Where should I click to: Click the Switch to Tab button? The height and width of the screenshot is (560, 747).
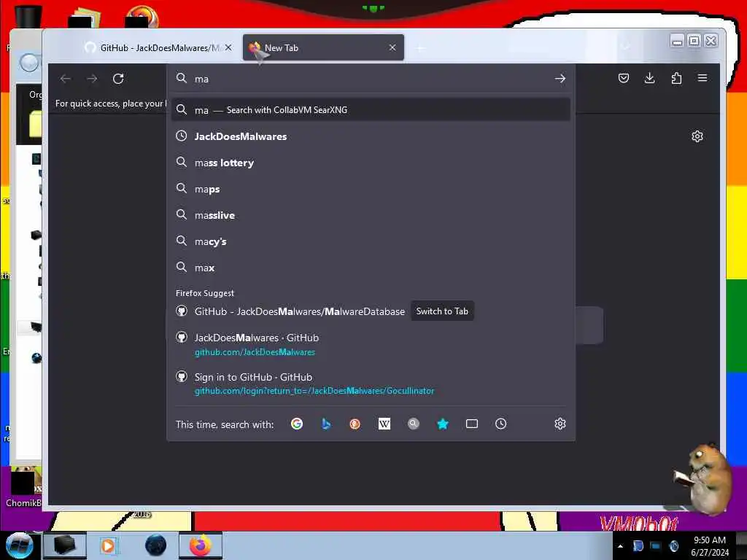point(442,311)
